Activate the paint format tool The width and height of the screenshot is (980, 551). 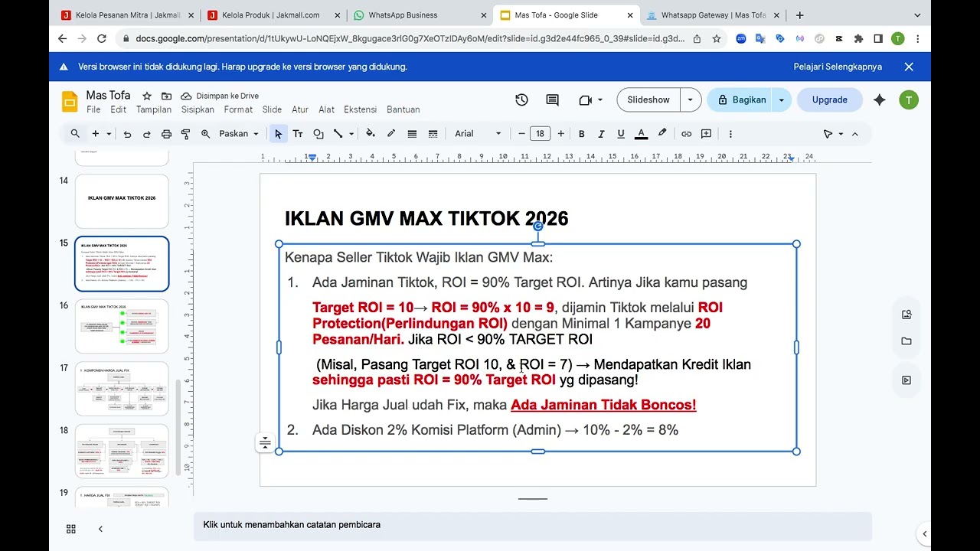[185, 134]
